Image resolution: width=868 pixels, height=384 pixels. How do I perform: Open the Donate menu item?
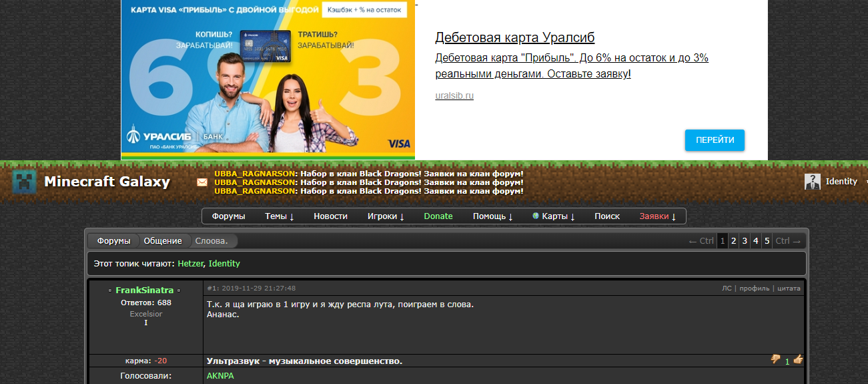click(438, 216)
